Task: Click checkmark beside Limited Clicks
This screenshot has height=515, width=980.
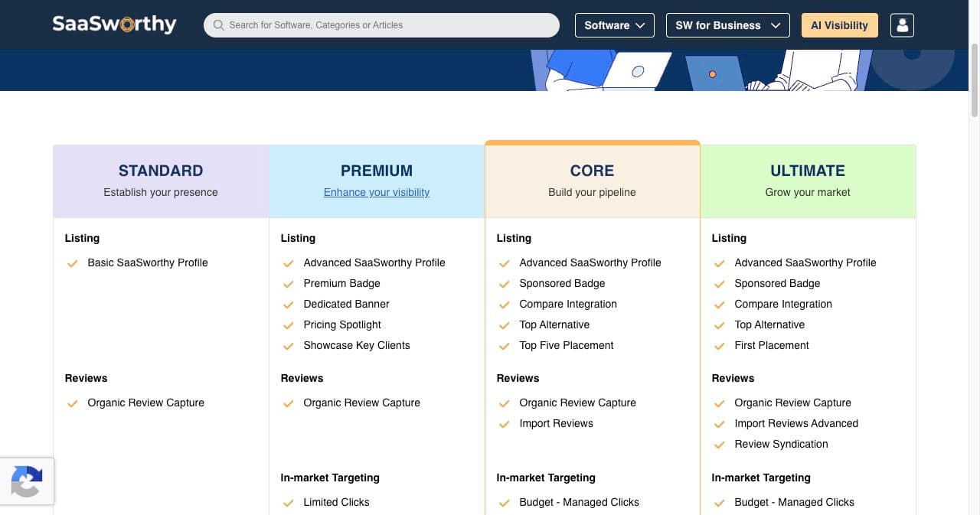Action: tap(289, 503)
